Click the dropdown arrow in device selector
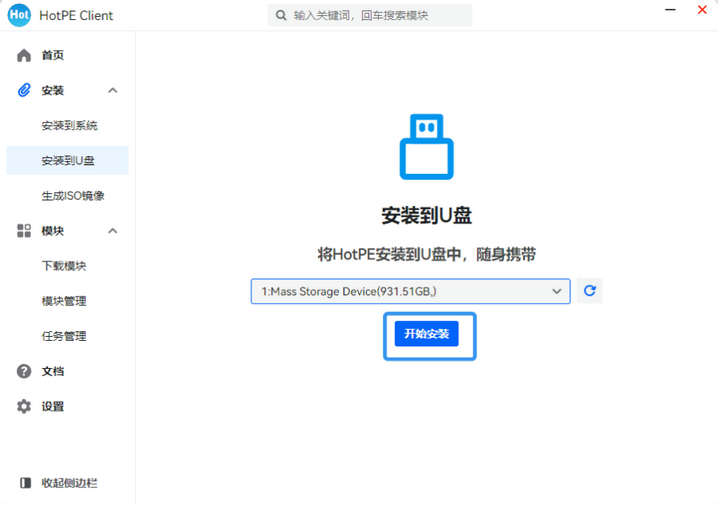 coord(557,291)
